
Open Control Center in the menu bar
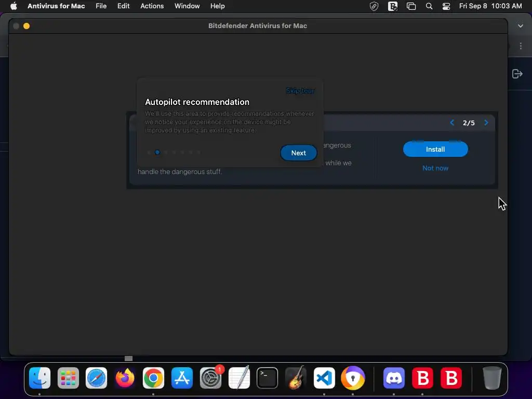coord(446,6)
